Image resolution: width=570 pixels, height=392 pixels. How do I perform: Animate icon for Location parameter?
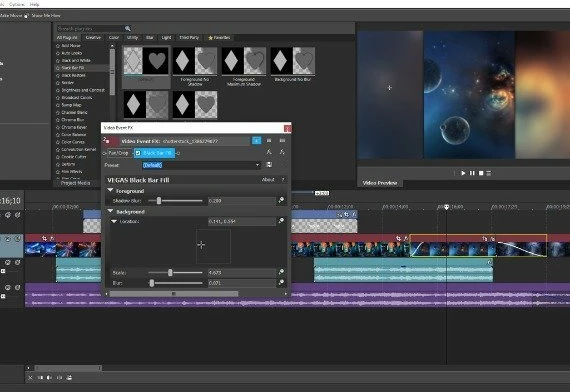coord(281,221)
